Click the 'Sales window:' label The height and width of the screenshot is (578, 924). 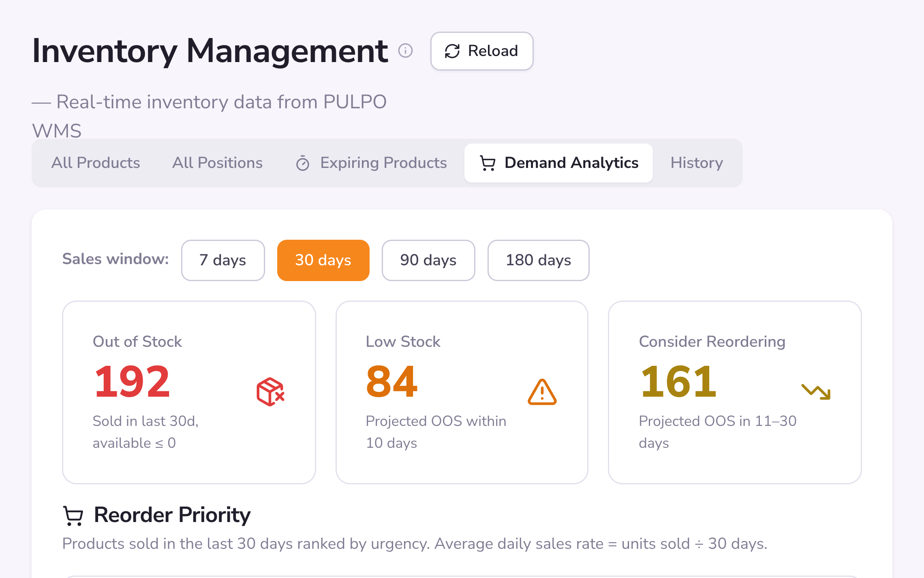point(115,259)
